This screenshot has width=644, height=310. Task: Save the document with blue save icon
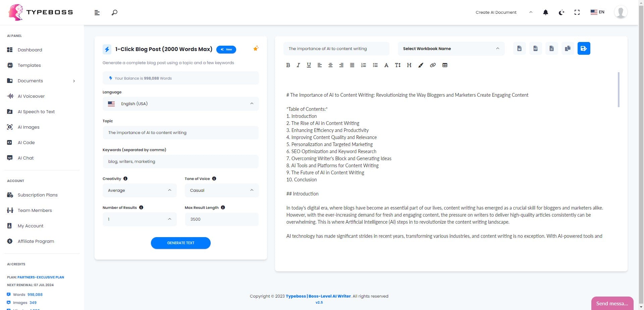(x=584, y=48)
